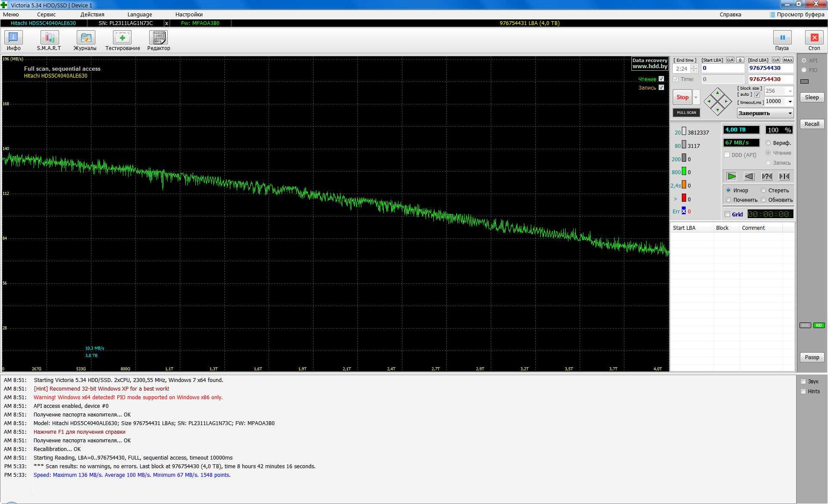
Task: Toggle the Чтение graph checkbox
Action: coord(661,79)
